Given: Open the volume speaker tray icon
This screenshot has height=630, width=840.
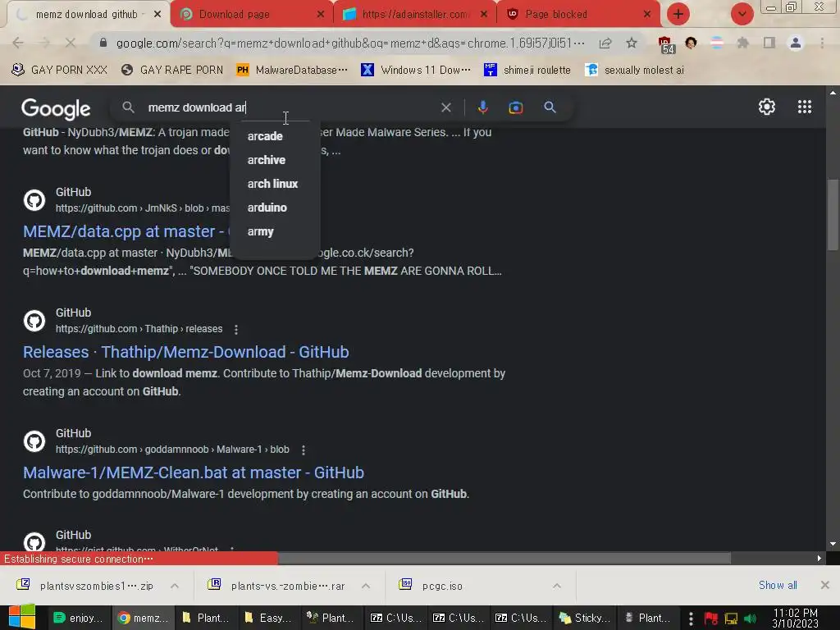Looking at the screenshot, I should coord(750,619).
